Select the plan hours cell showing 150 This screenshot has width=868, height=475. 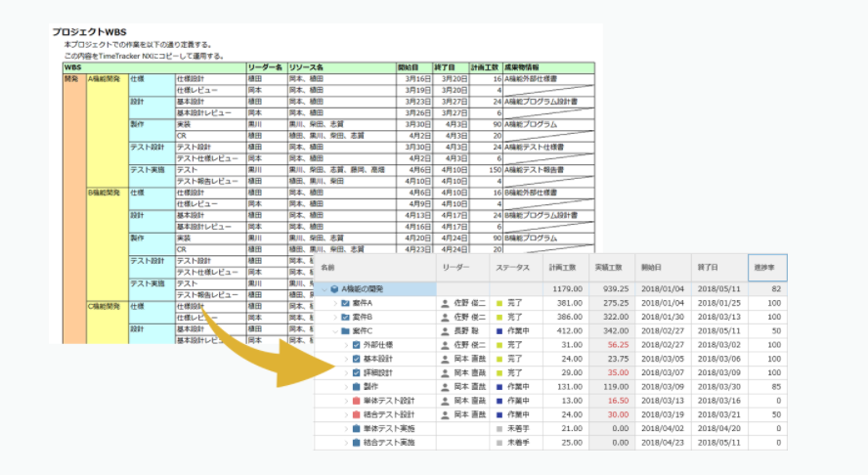pos(486,170)
